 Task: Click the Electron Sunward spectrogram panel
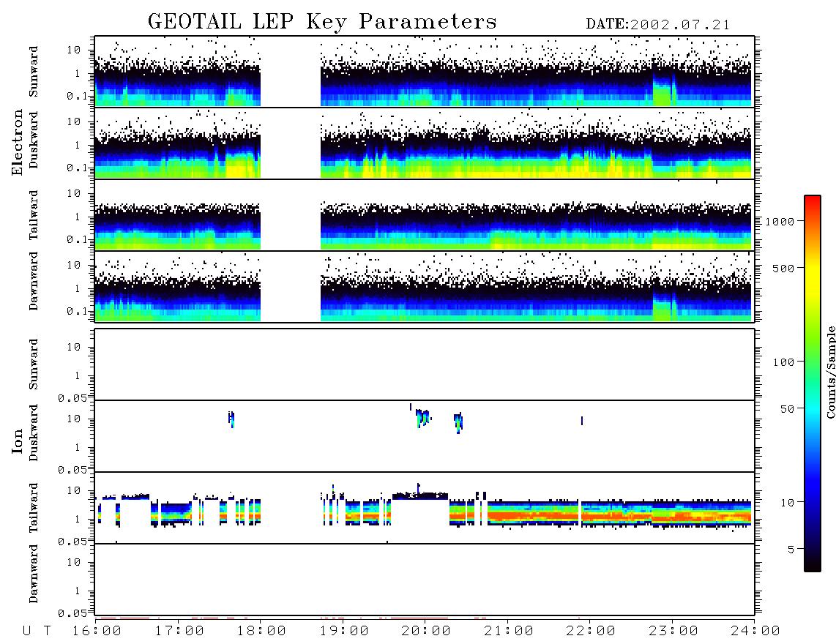(x=425, y=72)
